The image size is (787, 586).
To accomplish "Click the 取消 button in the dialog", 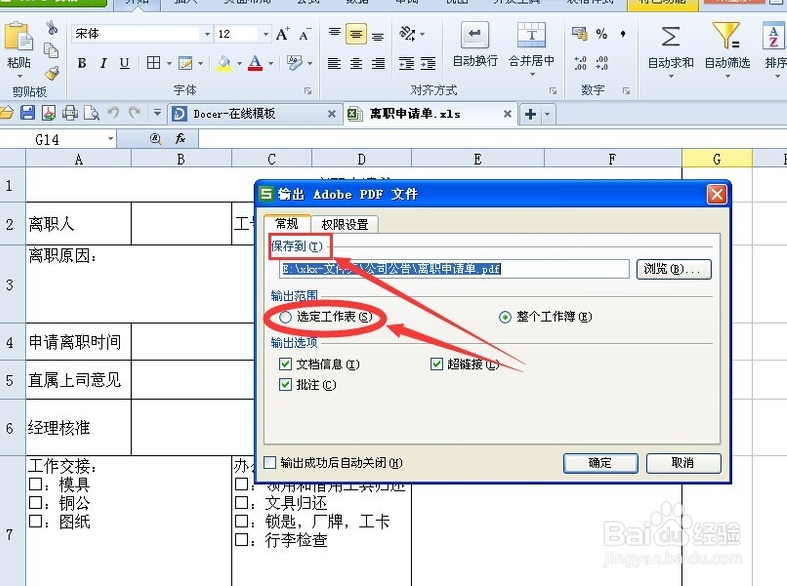I will (683, 463).
